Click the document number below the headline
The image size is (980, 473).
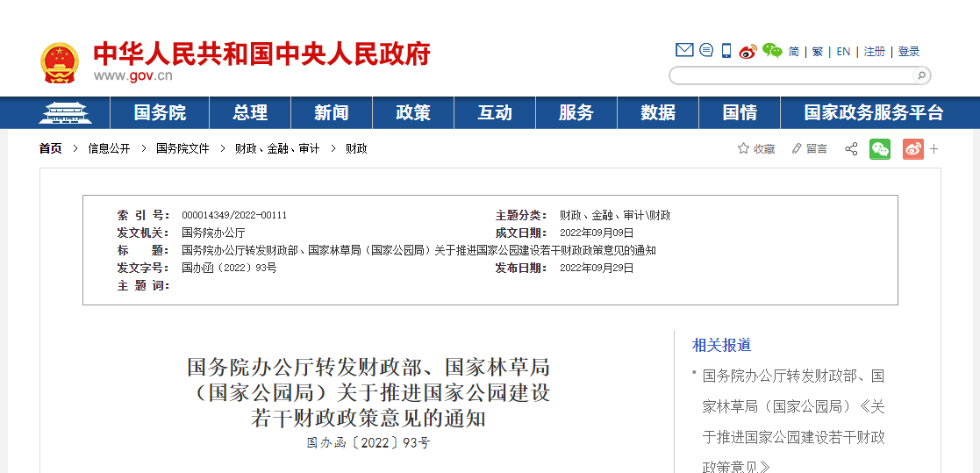(368, 443)
